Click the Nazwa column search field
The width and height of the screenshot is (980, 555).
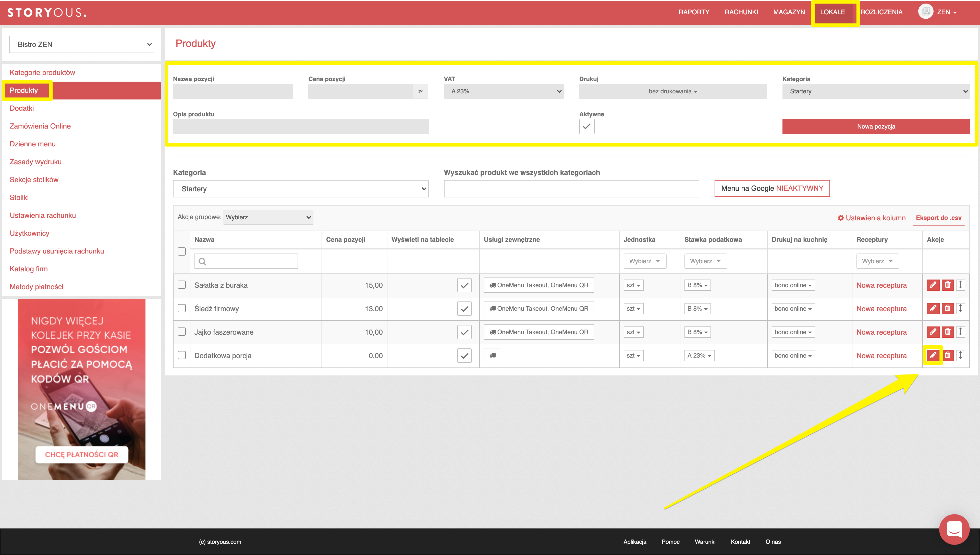click(x=246, y=261)
